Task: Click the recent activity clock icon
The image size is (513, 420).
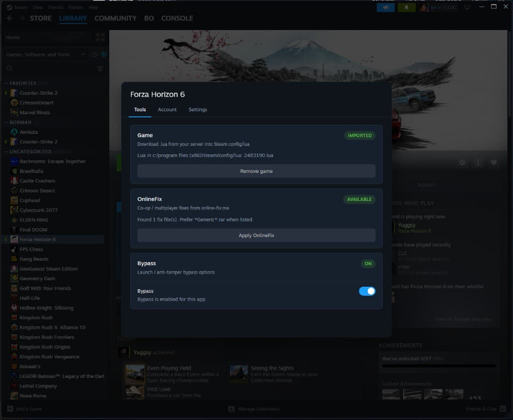Action: click(94, 54)
